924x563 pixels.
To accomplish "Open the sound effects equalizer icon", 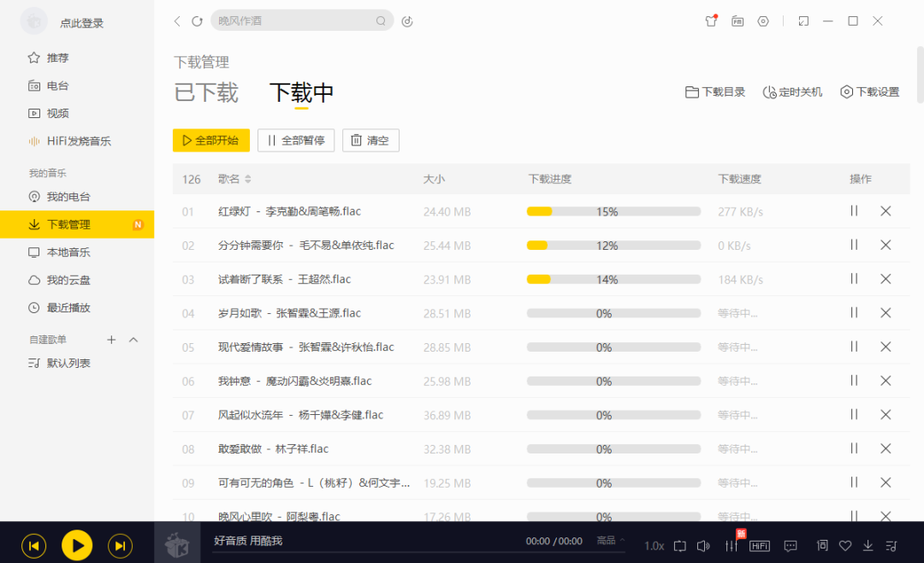I will point(732,546).
